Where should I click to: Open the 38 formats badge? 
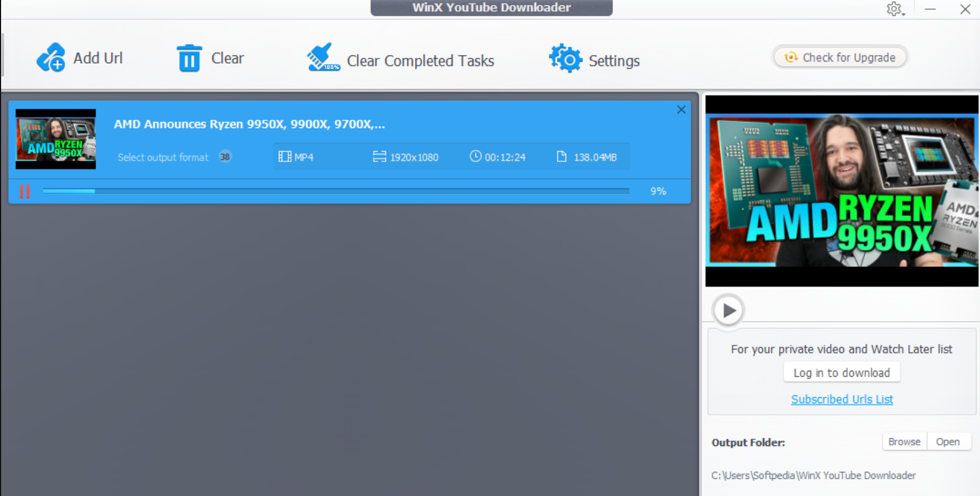point(225,157)
